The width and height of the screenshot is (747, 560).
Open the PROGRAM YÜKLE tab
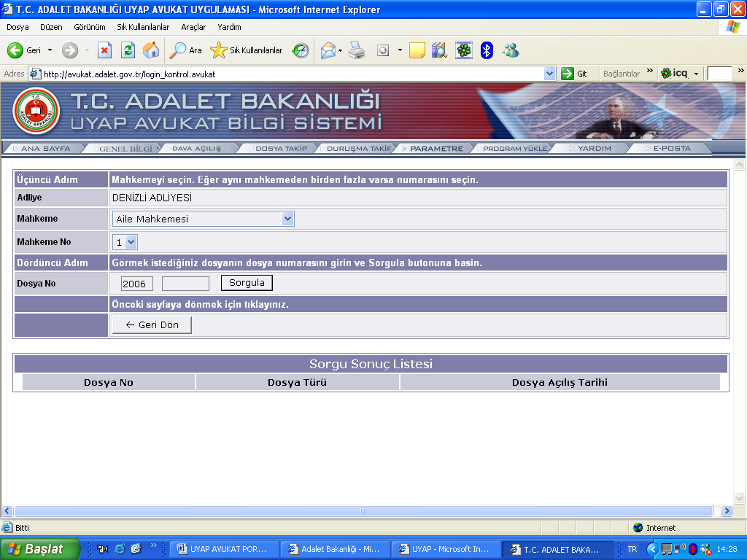[514, 149]
